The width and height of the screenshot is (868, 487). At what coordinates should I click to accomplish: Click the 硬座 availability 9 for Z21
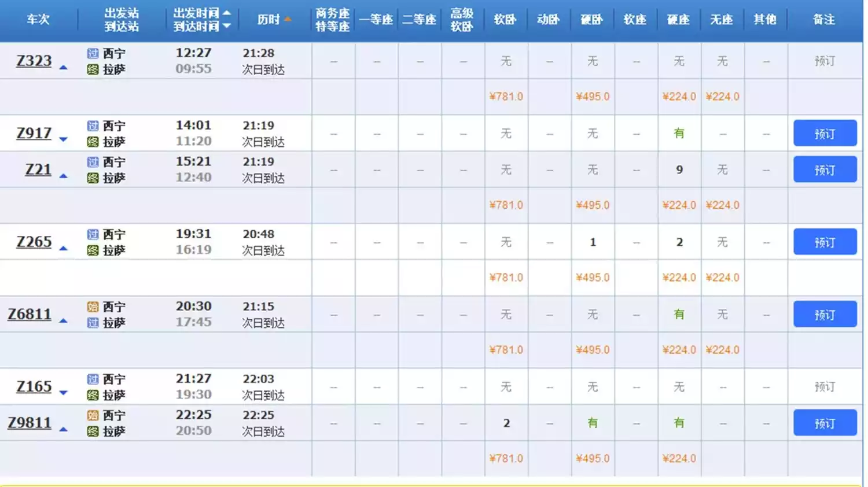click(x=679, y=170)
